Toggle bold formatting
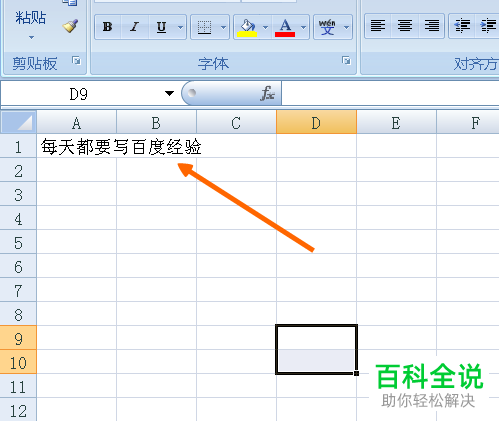Viewport: 499px width, 421px height. [x=108, y=27]
